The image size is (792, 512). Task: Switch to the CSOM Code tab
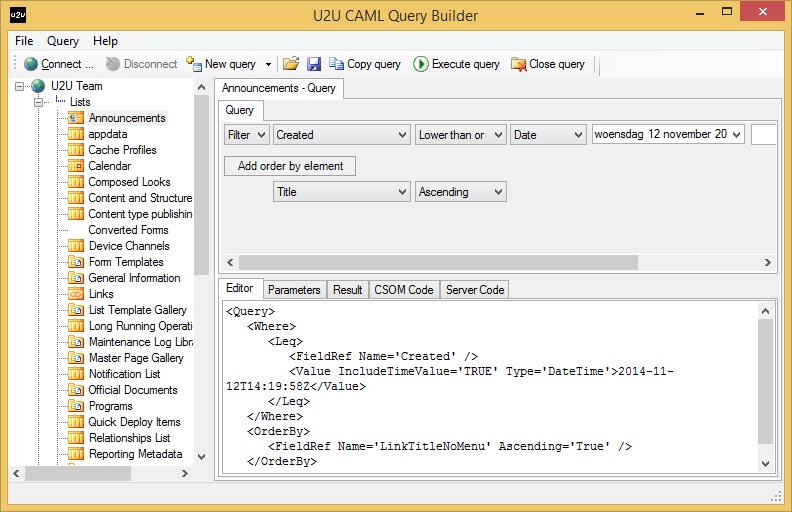point(404,290)
